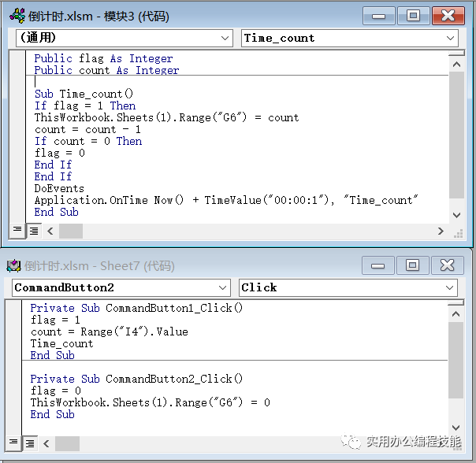Click the line "Sub Time_count()"

pyautogui.click(x=84, y=94)
